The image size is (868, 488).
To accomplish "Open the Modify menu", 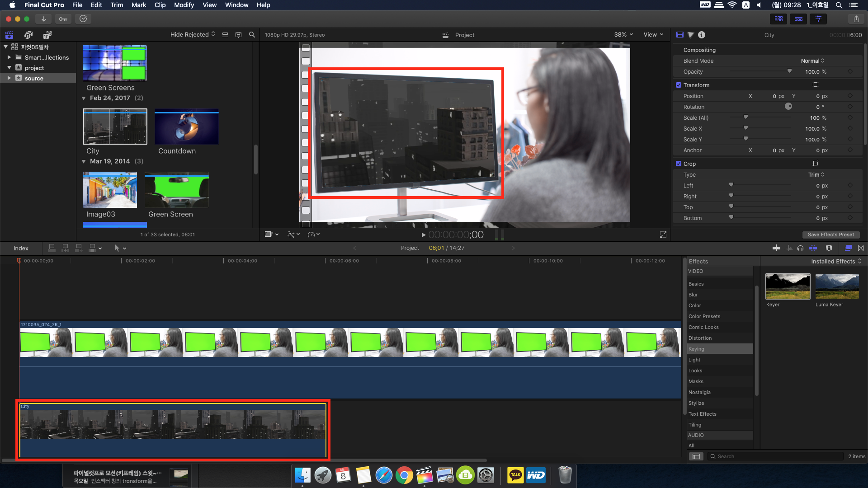I will click(x=184, y=5).
